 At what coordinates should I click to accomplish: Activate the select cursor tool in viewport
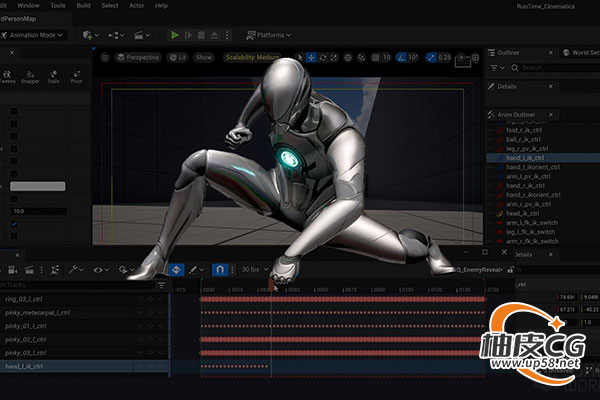coord(300,57)
